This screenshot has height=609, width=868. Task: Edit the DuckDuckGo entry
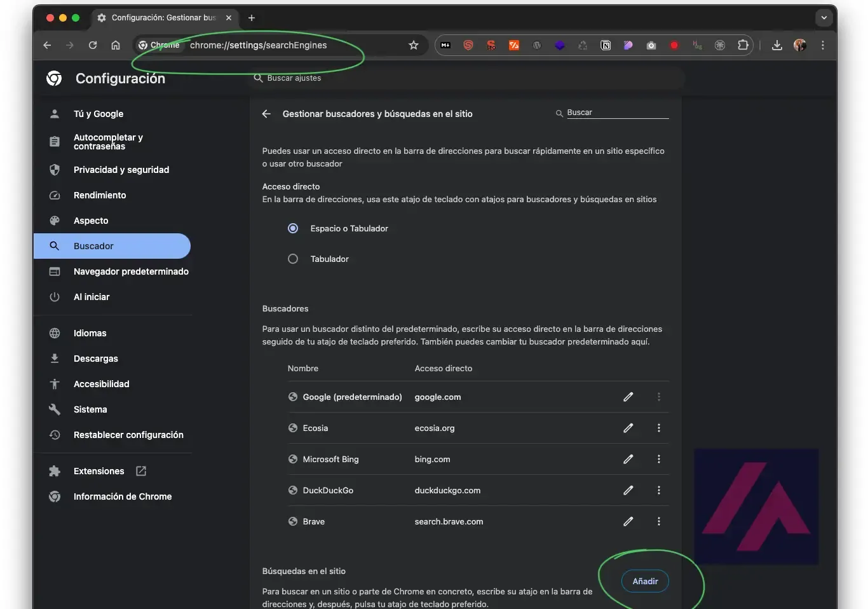click(x=628, y=490)
